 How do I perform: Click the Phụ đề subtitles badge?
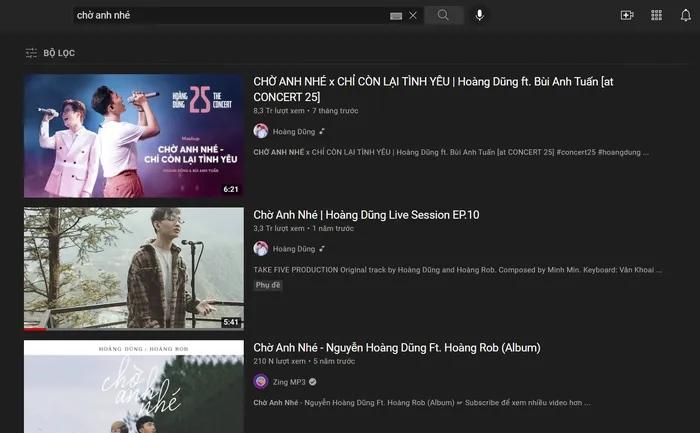268,285
